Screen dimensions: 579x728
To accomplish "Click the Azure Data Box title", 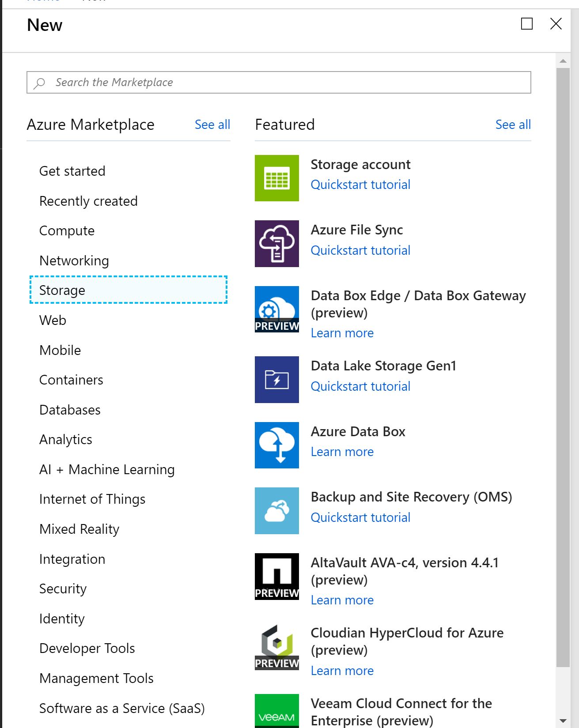I will [358, 431].
